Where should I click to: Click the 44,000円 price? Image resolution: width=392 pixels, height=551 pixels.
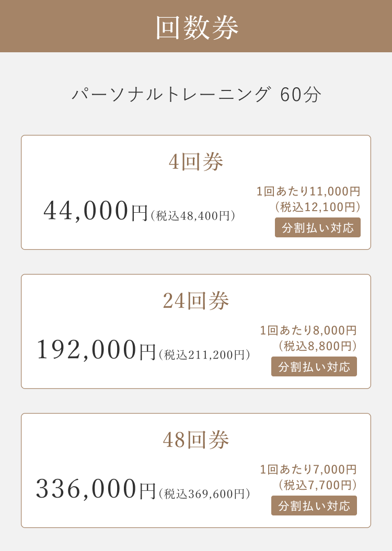click(x=96, y=211)
